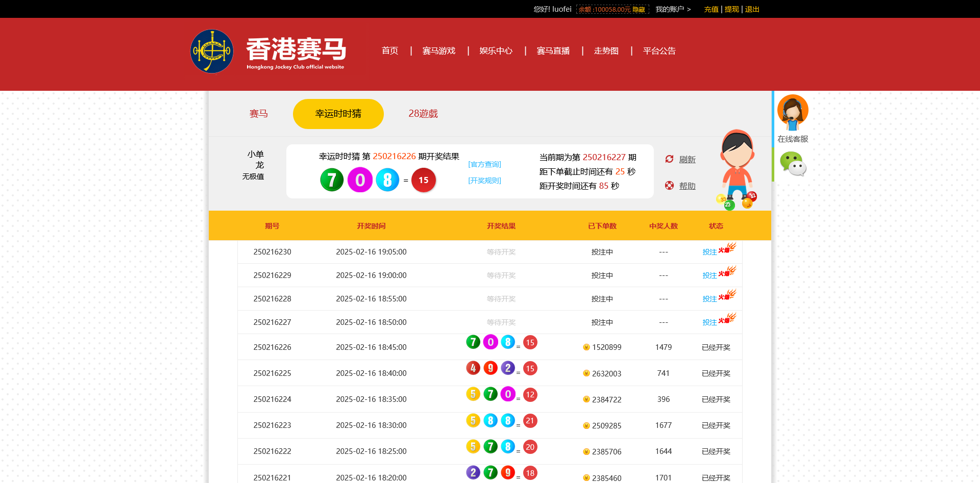Hide the account balance display
Image resolution: width=980 pixels, height=483 pixels.
[x=639, y=10]
